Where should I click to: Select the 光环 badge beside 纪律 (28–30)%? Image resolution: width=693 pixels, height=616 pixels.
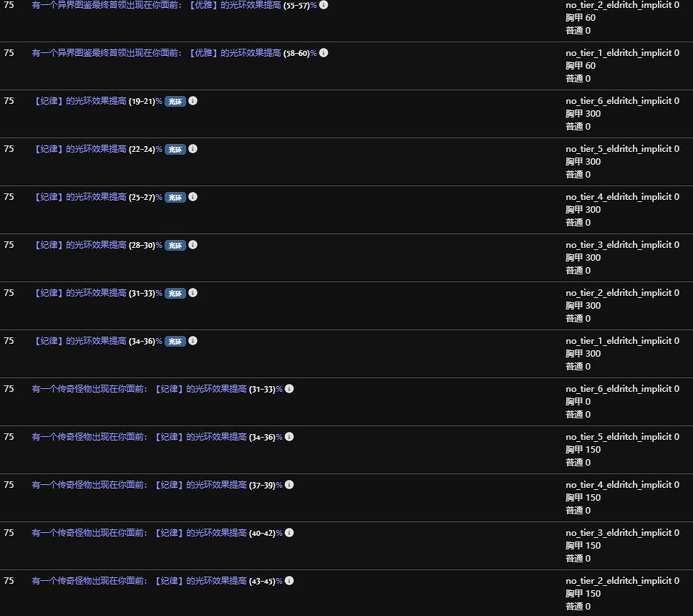(175, 246)
